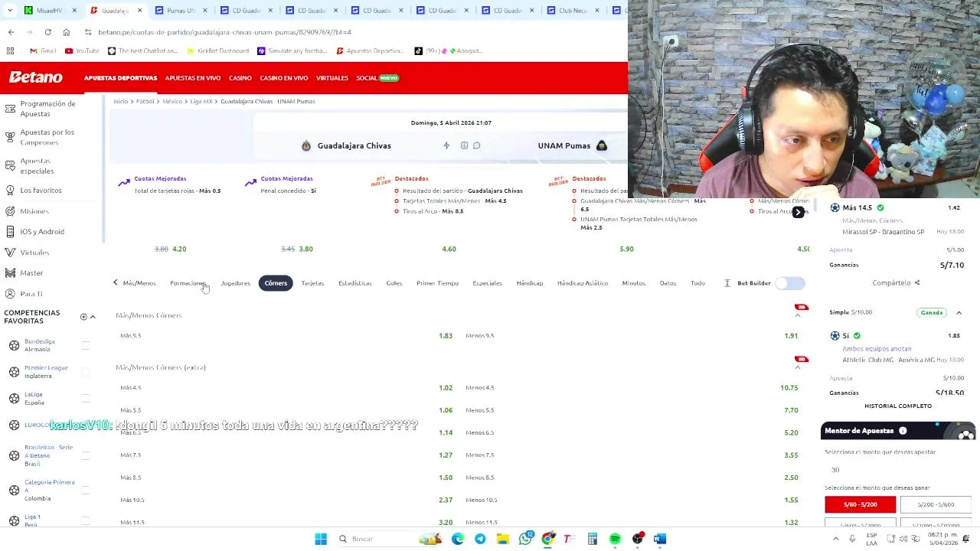Bet on Más 9.5 corners at 1.83
Screen dimensions: 980x551
[x=285, y=335]
